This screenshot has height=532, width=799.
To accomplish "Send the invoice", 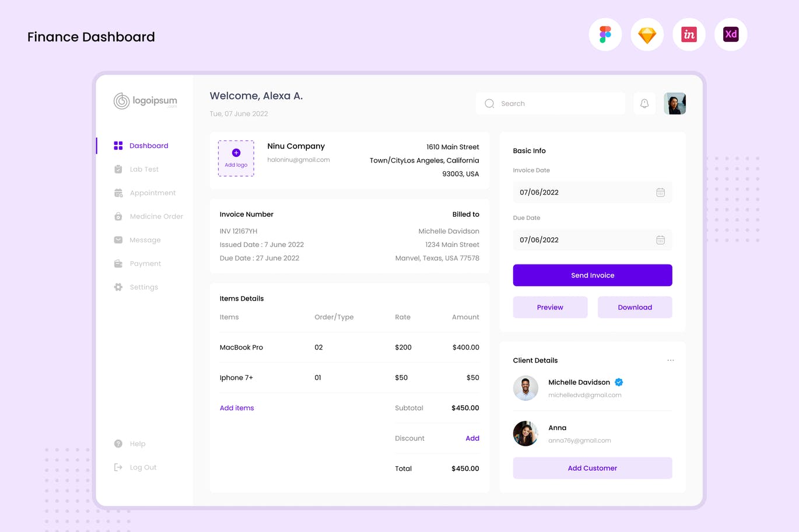I will (x=593, y=275).
